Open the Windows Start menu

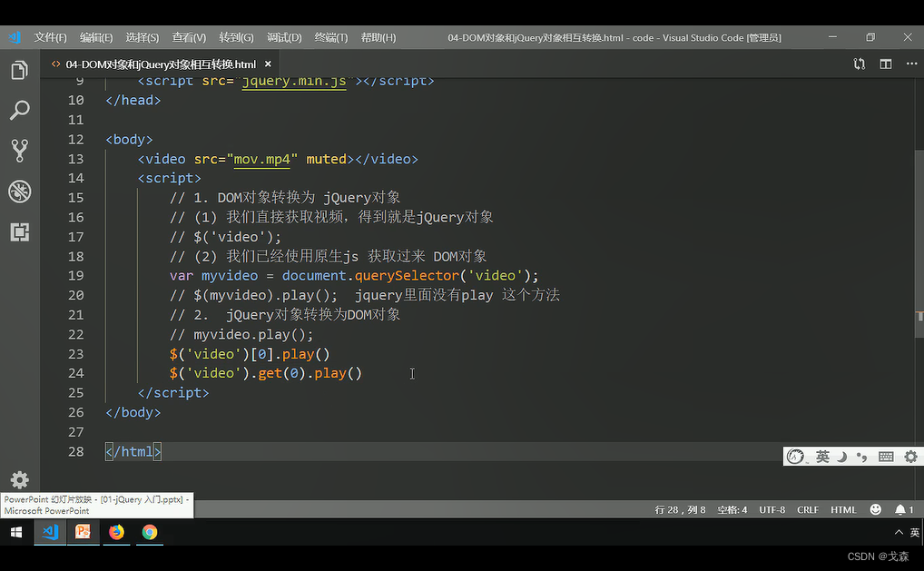[x=16, y=532]
